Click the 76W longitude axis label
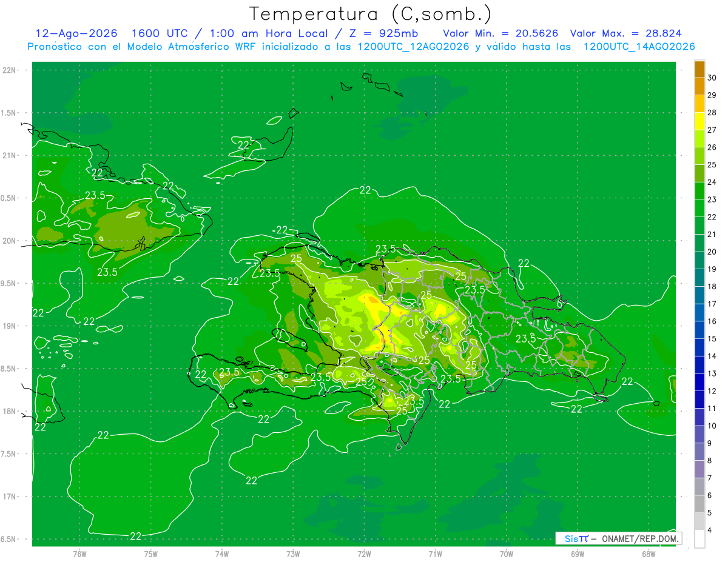Viewport: 728px width, 562px height. tap(79, 554)
